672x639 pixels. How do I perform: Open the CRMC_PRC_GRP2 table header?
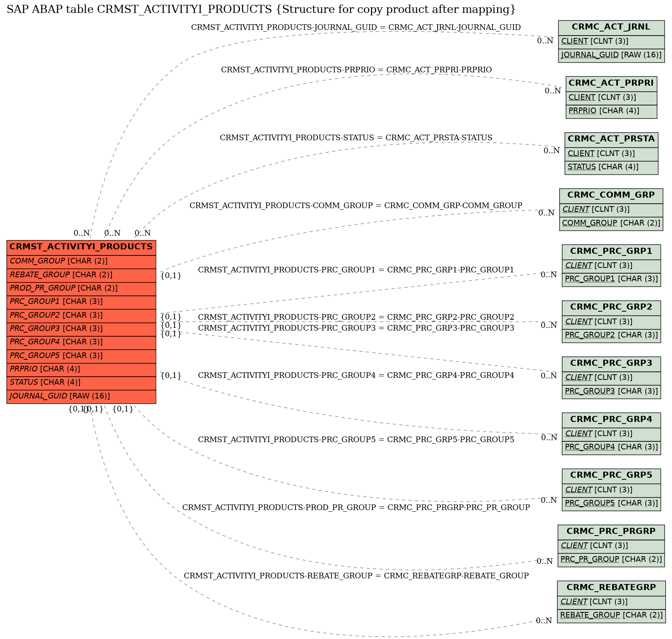611,308
